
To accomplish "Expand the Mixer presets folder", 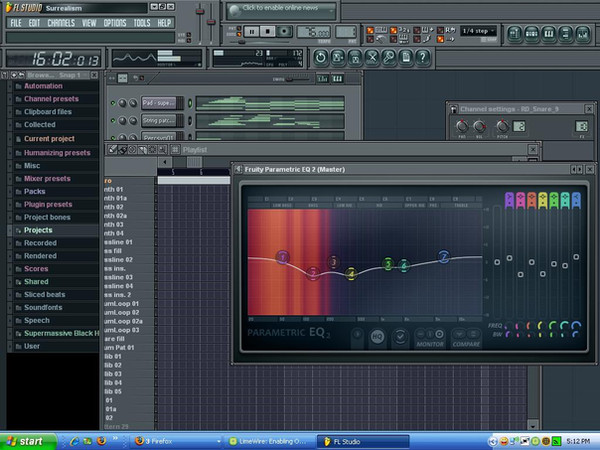I will [47, 179].
